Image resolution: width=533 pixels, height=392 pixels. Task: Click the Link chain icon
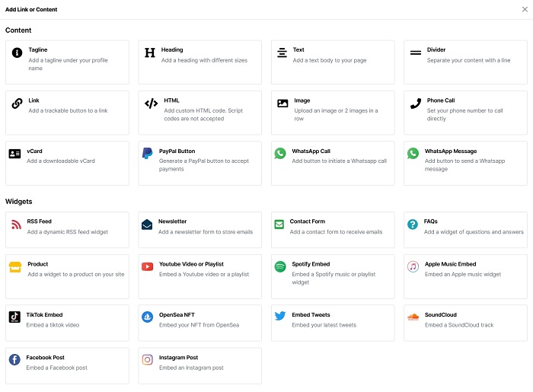(17, 104)
